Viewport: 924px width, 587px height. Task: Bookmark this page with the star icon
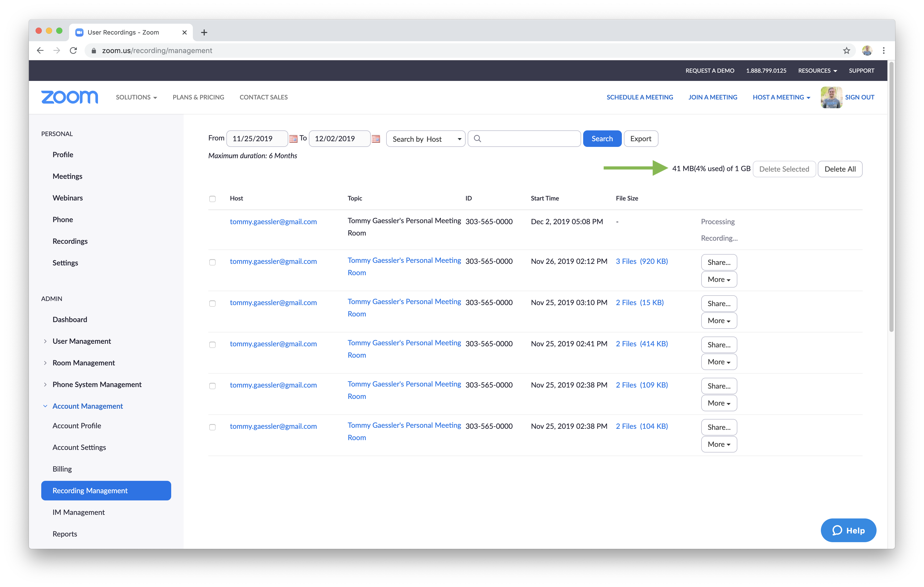846,51
